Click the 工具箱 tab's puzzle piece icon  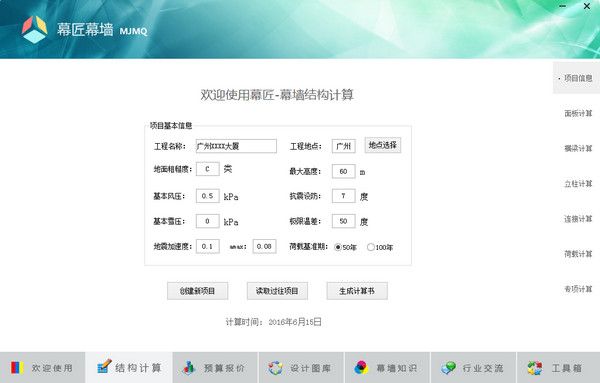[535, 368]
